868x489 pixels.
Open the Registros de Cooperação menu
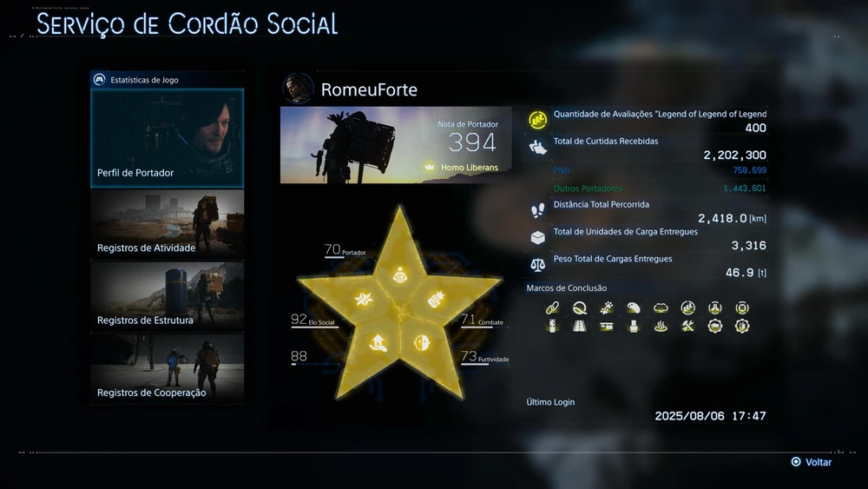[x=168, y=369]
